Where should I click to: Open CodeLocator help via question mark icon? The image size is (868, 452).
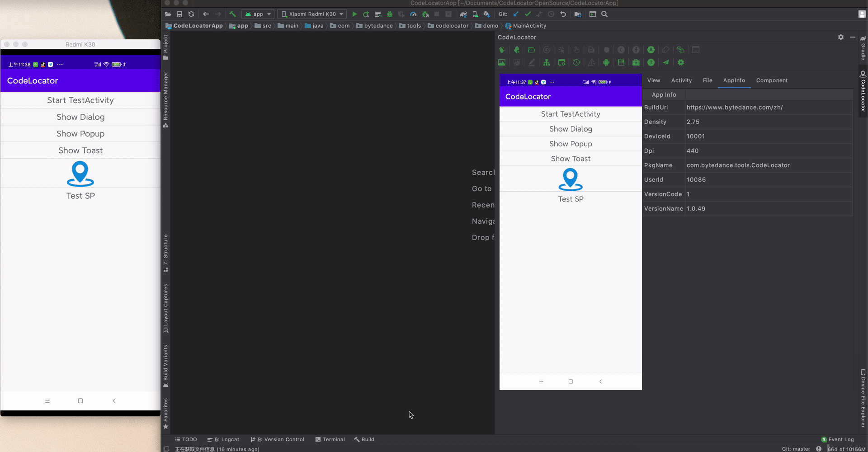[651, 62]
